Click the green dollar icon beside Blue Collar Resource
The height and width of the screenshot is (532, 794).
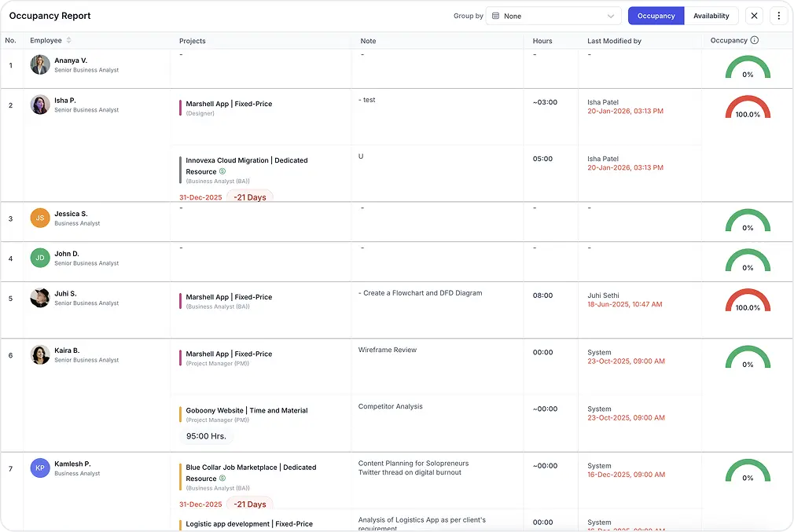click(x=222, y=479)
